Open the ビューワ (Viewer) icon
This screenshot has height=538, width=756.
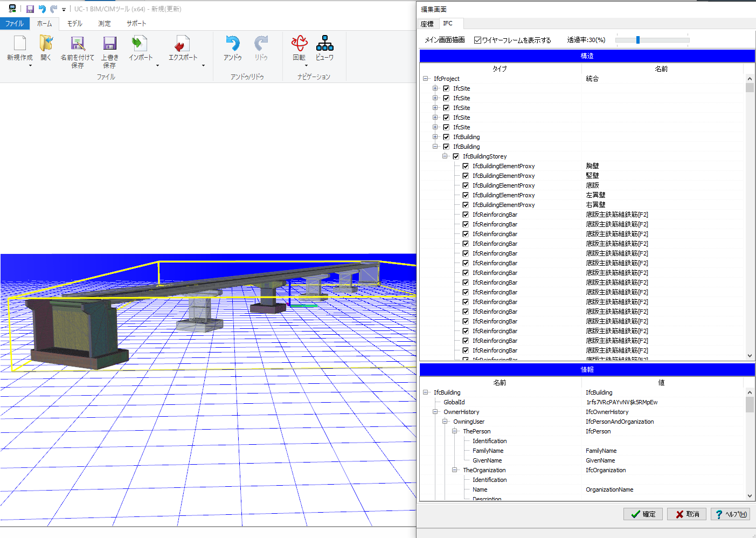tap(324, 44)
